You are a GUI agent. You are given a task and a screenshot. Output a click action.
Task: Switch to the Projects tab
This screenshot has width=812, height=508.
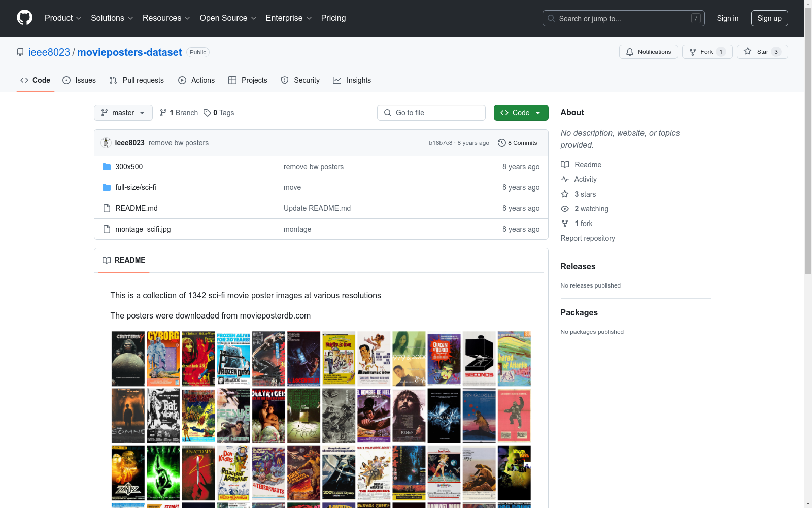coord(248,80)
